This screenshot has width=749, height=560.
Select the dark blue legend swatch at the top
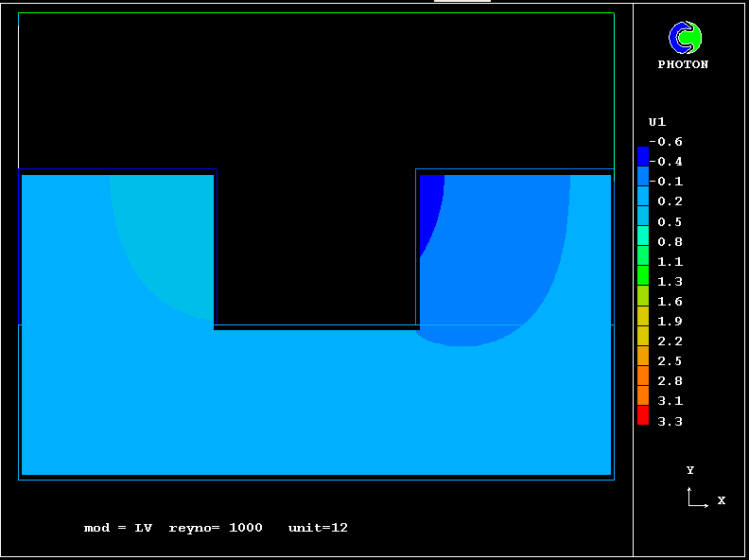coord(643,156)
